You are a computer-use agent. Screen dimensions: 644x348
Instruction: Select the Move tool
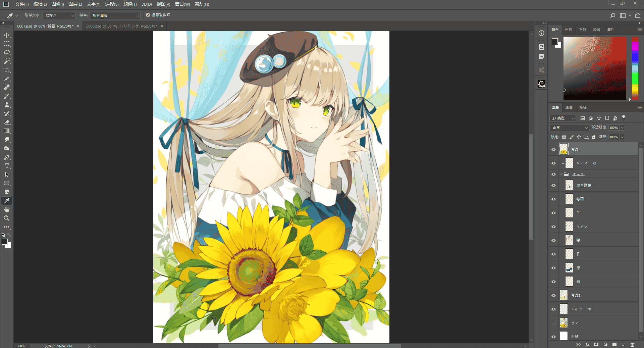point(7,35)
